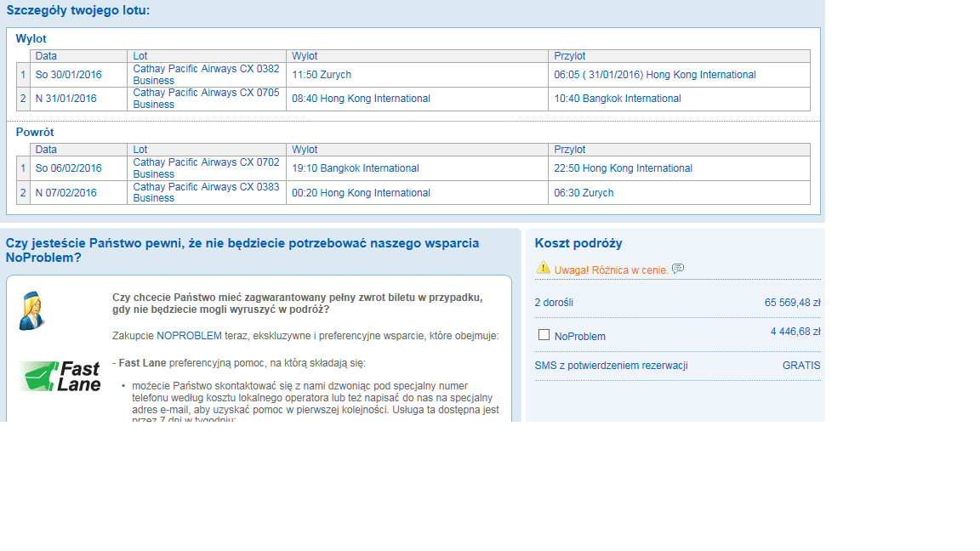Enable the NoProblem checkbox
The image size is (980, 551).
pyautogui.click(x=544, y=335)
